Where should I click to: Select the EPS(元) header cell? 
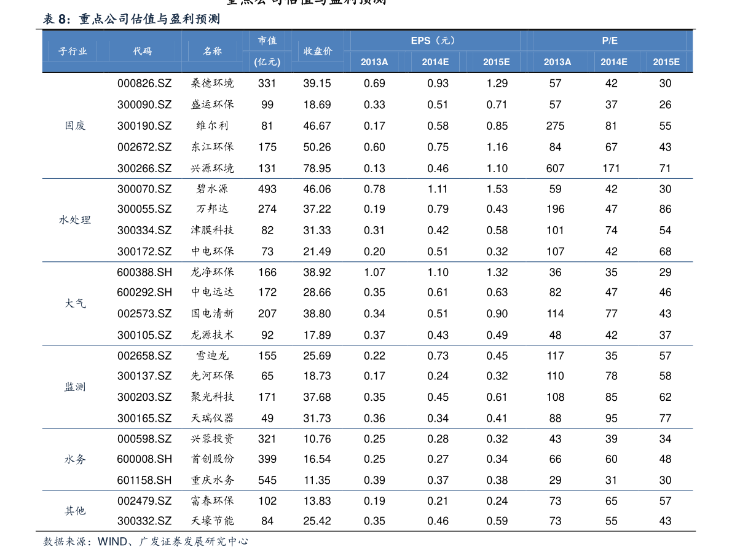[433, 41]
